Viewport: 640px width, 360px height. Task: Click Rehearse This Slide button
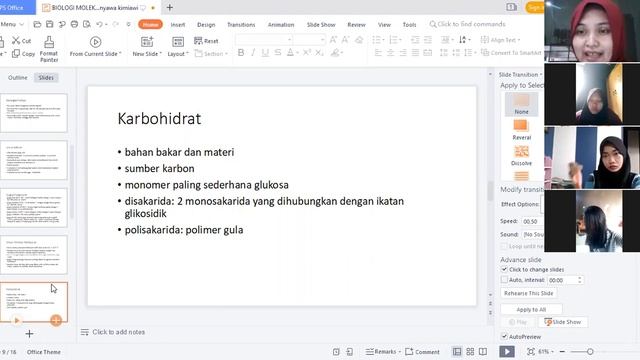click(529, 293)
